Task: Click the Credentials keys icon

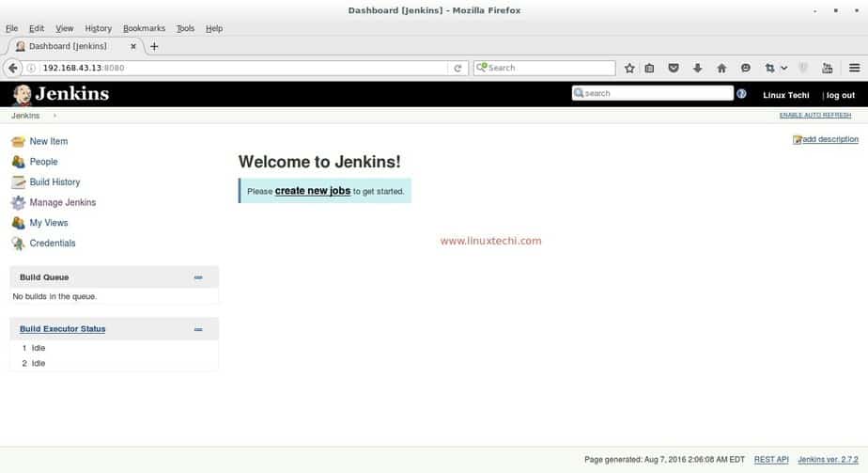Action: (x=18, y=244)
